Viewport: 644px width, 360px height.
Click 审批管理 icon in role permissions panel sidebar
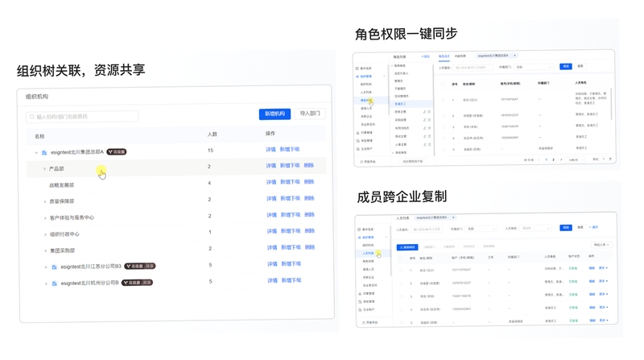tap(357, 141)
